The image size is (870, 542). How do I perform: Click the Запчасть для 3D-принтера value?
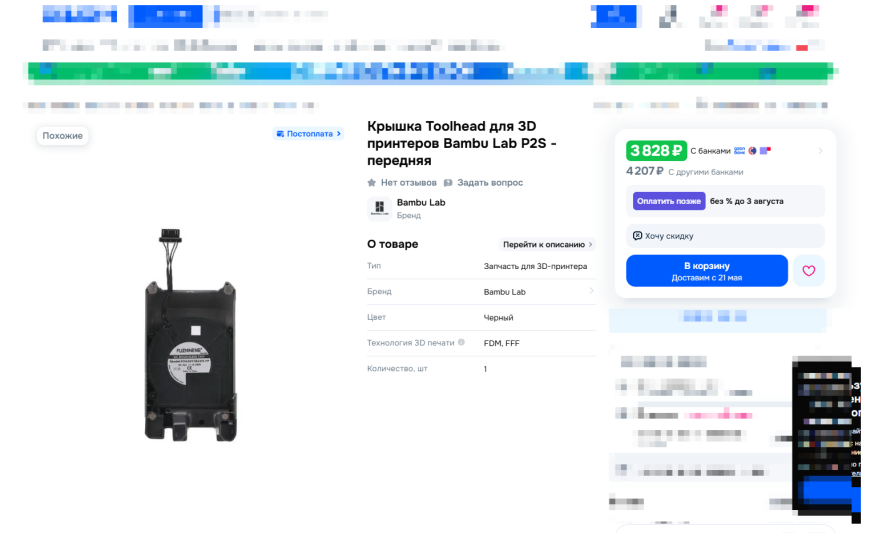click(x=535, y=266)
